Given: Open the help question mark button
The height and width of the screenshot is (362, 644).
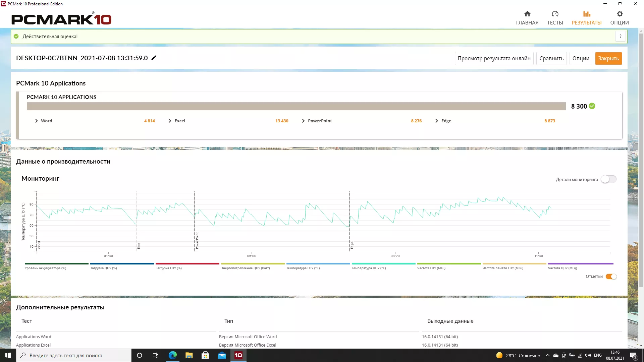Looking at the screenshot, I should [x=621, y=36].
